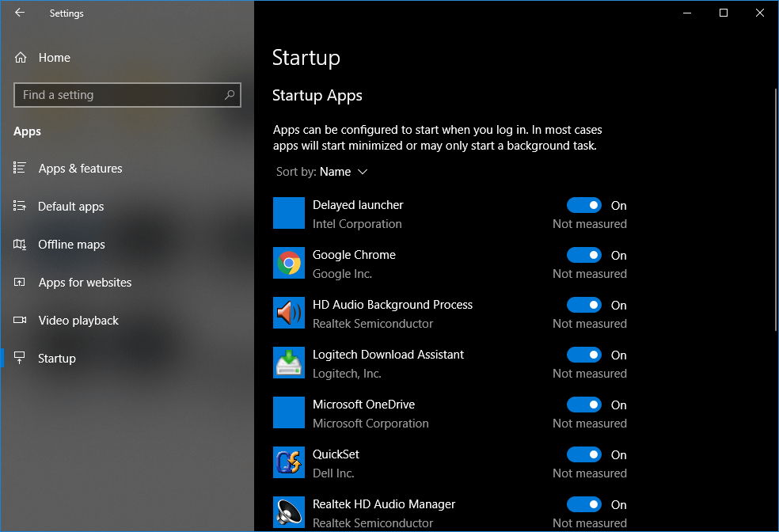This screenshot has height=532, width=779.
Task: Click the Logitech Download Assistant icon
Action: coord(289,363)
